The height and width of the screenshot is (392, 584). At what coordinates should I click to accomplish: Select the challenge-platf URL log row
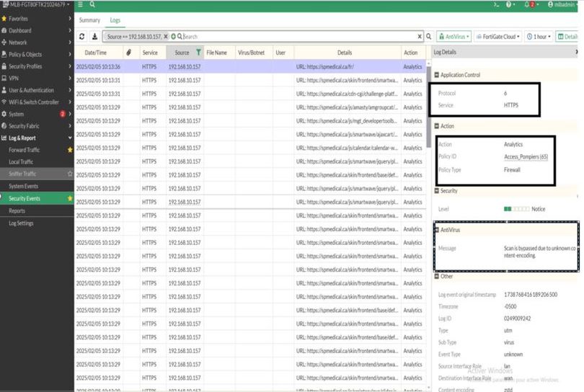(x=250, y=94)
